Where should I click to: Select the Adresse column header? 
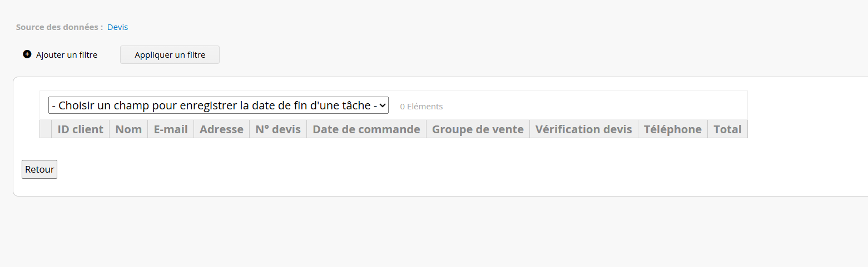221,129
